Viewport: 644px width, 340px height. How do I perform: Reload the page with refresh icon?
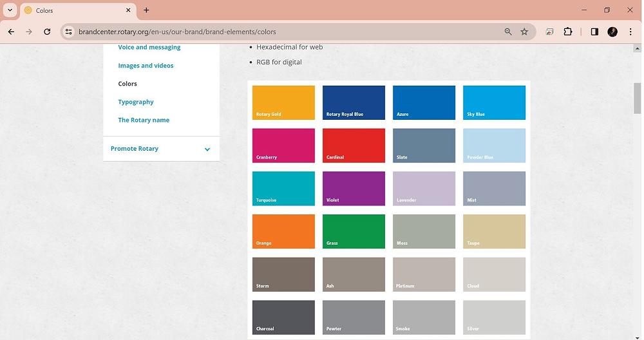(x=47, y=32)
